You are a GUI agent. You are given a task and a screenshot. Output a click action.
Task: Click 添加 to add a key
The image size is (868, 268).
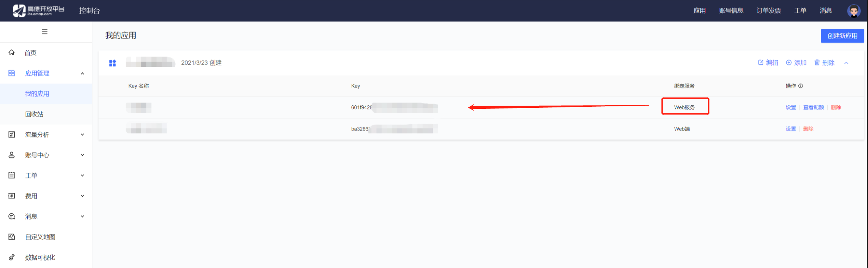pyautogui.click(x=800, y=63)
